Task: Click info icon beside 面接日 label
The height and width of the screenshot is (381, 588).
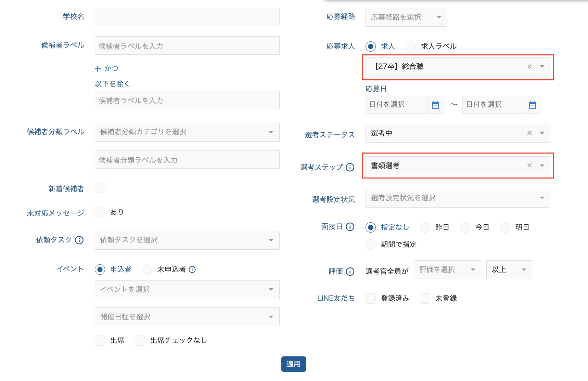Action: pyautogui.click(x=350, y=227)
